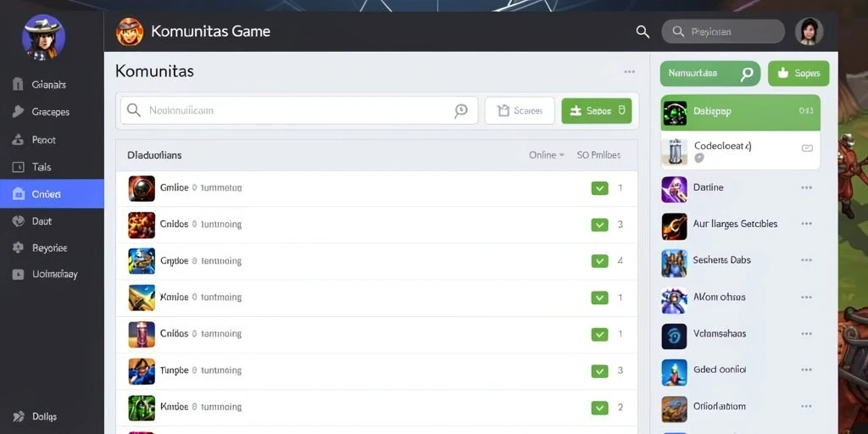Open the options dots for Aur llarges Getcibies
868x434 pixels.
807,224
